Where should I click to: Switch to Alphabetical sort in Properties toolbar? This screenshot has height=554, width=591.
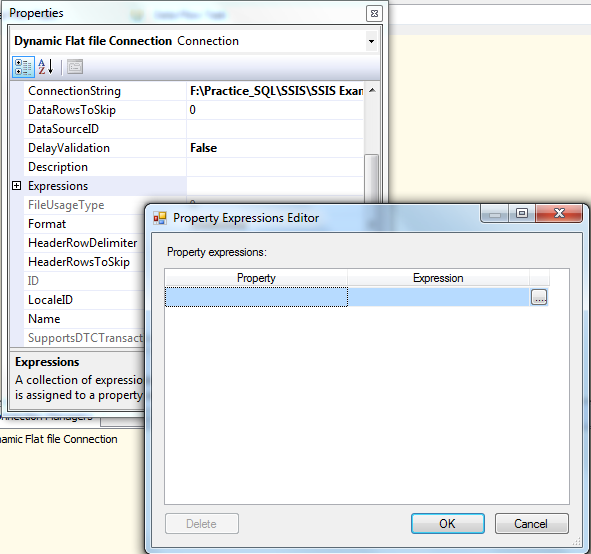(46, 67)
